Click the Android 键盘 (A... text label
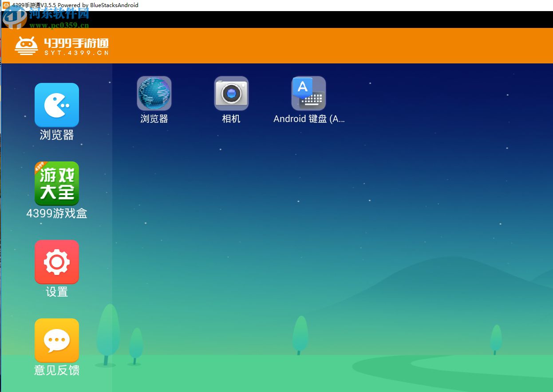Screen dimensions: 553x392 [309, 119]
